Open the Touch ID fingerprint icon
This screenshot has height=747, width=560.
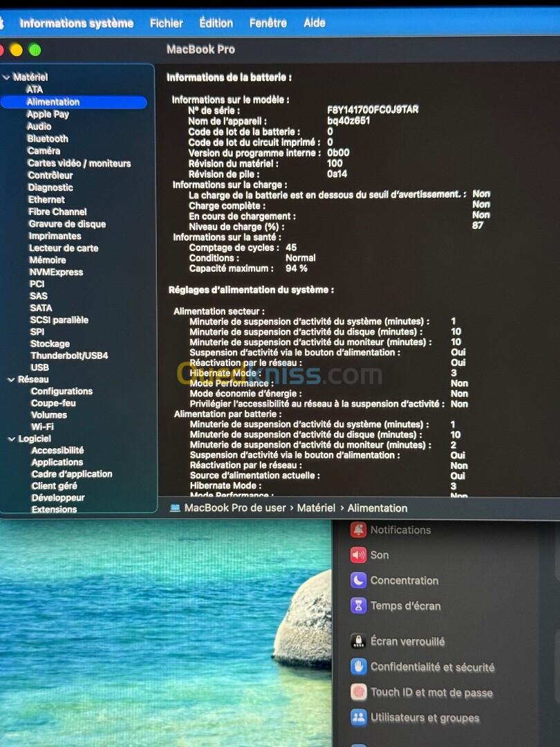[358, 692]
